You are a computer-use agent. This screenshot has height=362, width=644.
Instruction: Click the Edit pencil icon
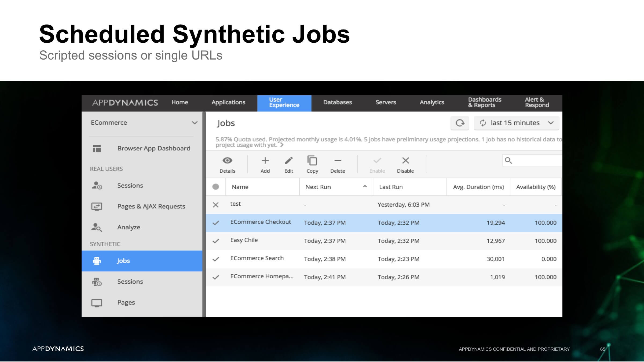(x=289, y=160)
